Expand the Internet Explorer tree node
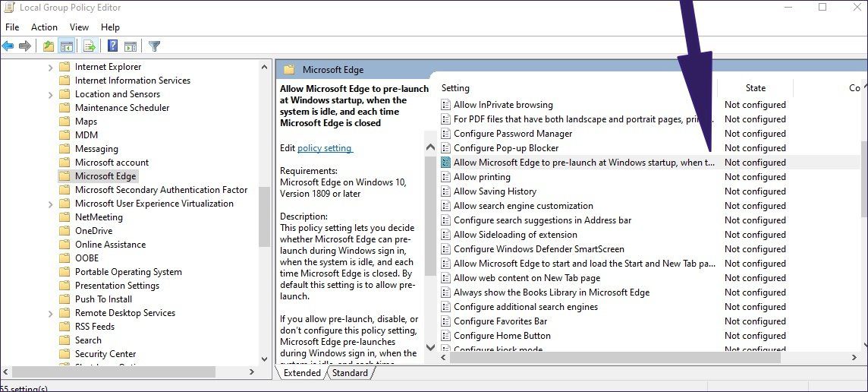Image resolution: width=868 pixels, height=392 pixels. (50, 67)
